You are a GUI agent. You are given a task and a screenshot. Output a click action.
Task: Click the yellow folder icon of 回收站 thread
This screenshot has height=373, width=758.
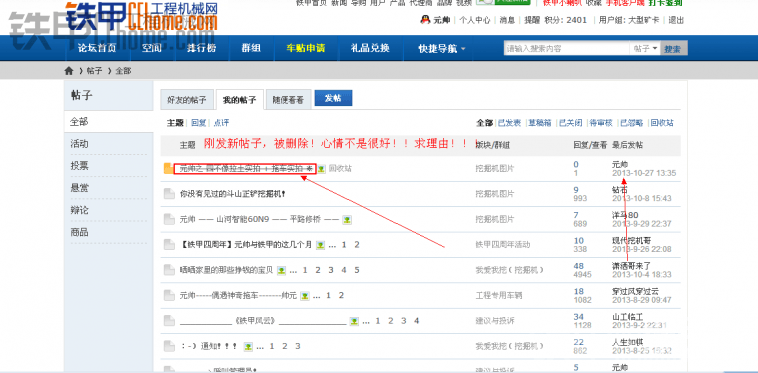pyautogui.click(x=169, y=168)
